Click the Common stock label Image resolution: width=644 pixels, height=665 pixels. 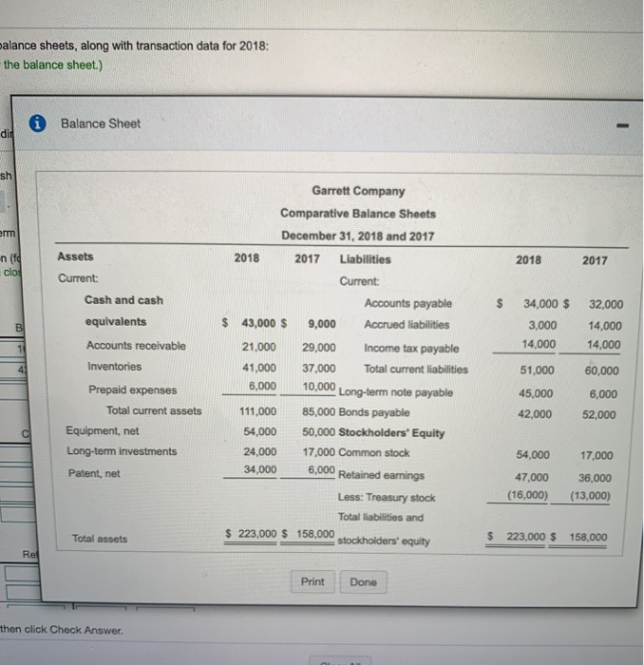tap(374, 452)
